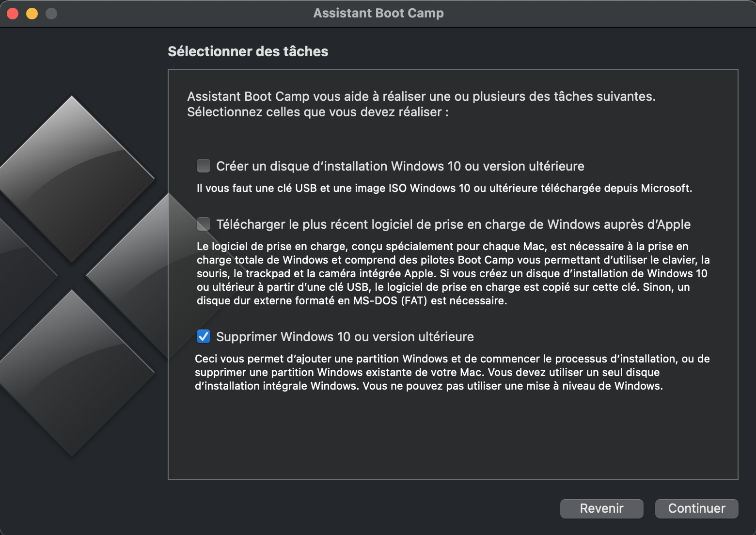Viewport: 756px width, 535px height.
Task: Click the bottom diamond of the Boot Camp logo
Action: click(x=72, y=373)
